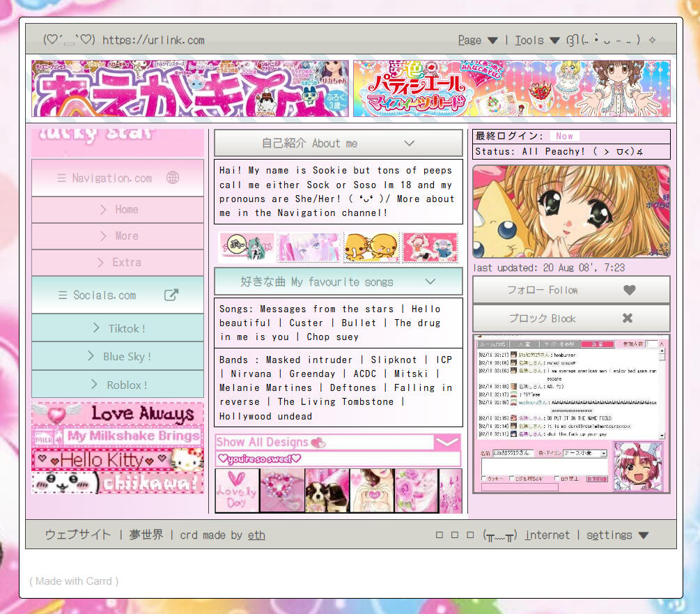Click the Made with Carrd link

click(x=74, y=581)
